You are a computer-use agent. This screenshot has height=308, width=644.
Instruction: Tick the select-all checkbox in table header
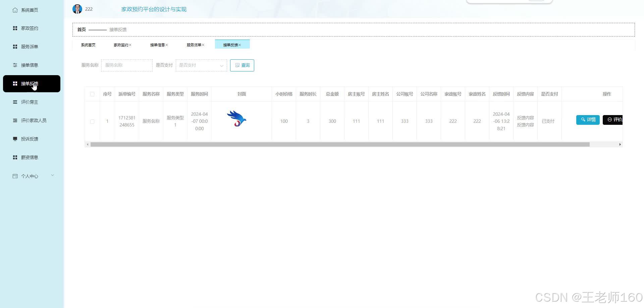click(x=92, y=94)
